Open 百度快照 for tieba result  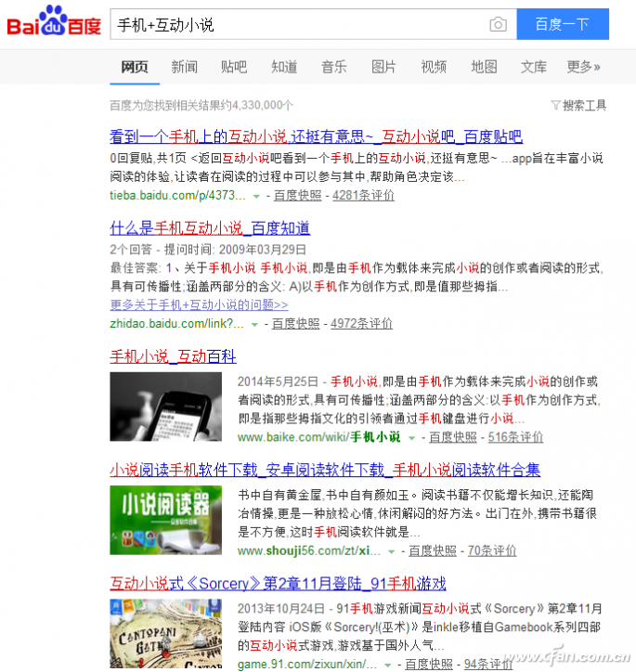point(297,196)
